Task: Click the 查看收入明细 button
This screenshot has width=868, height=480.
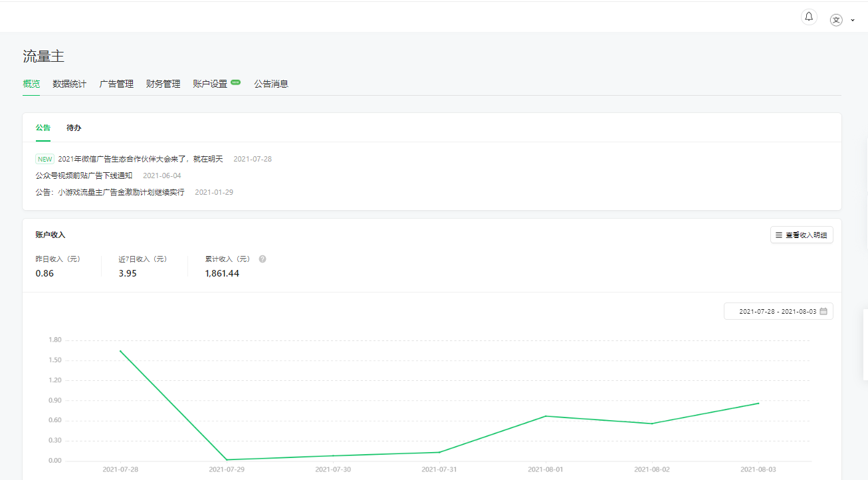Action: pos(802,235)
